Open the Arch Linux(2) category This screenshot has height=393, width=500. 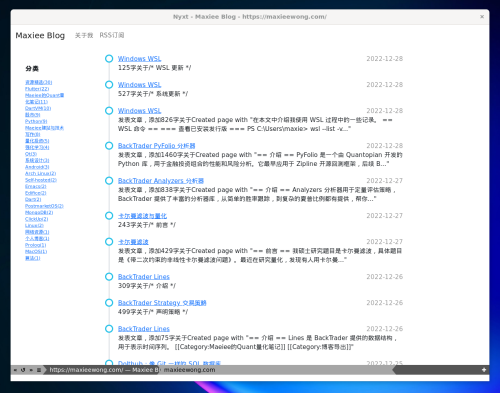(40, 173)
